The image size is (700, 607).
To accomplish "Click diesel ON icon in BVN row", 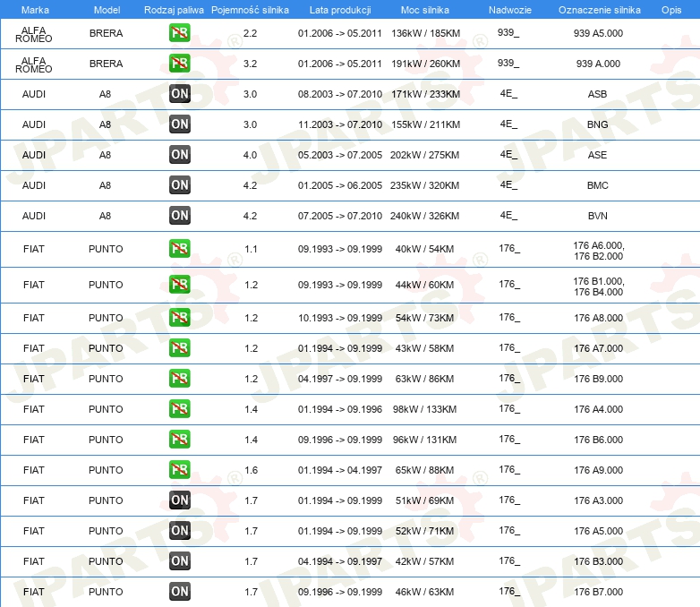I will click(x=180, y=215).
